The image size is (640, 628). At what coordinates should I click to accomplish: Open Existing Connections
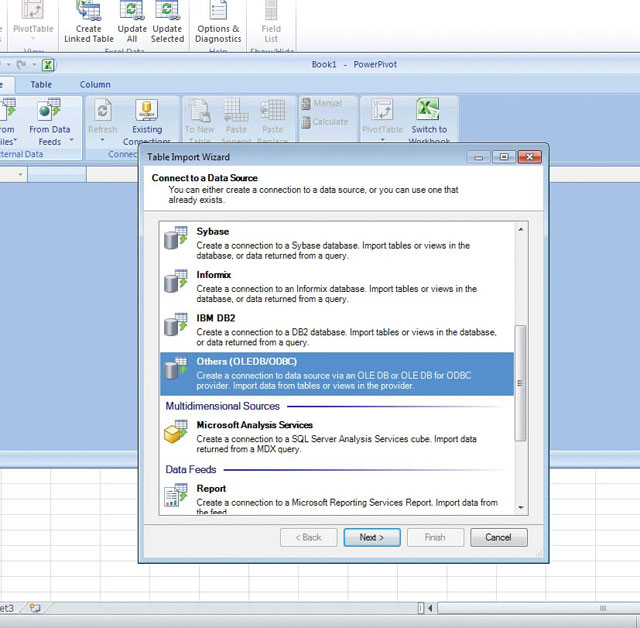click(x=147, y=112)
